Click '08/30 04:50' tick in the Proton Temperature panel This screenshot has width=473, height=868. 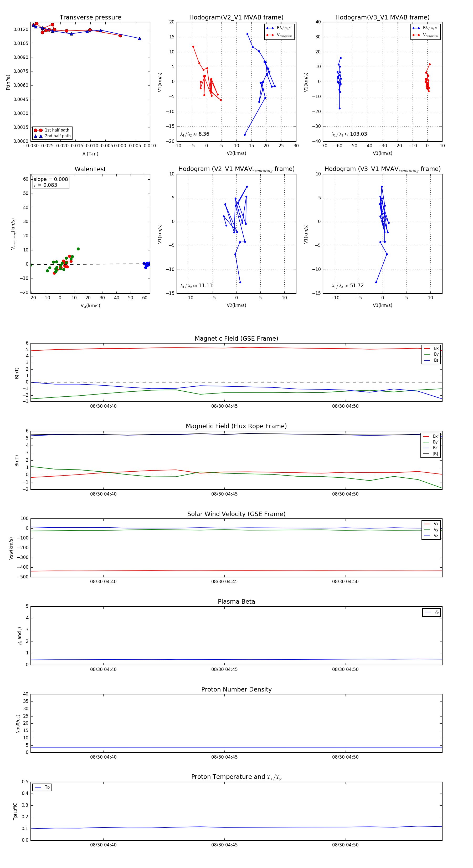[345, 845]
